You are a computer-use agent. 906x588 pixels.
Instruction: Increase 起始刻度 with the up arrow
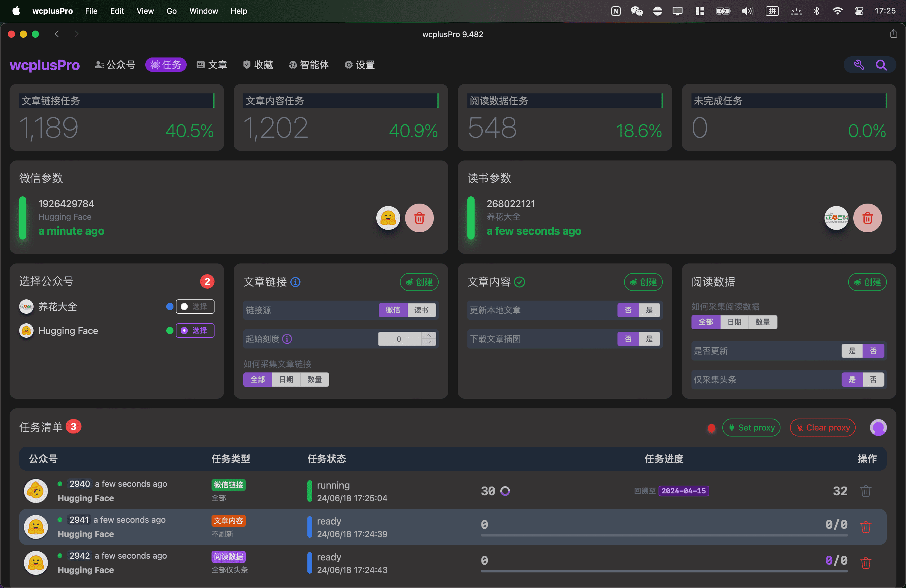[x=429, y=335]
